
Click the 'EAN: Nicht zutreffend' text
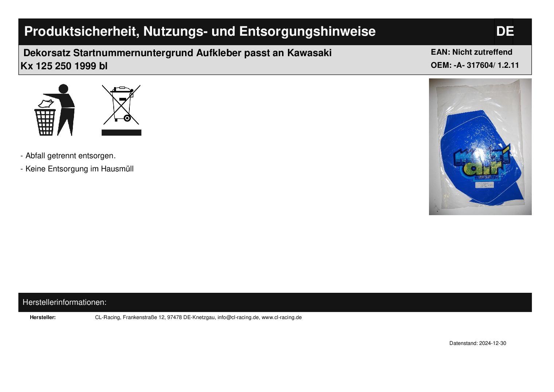[471, 52]
